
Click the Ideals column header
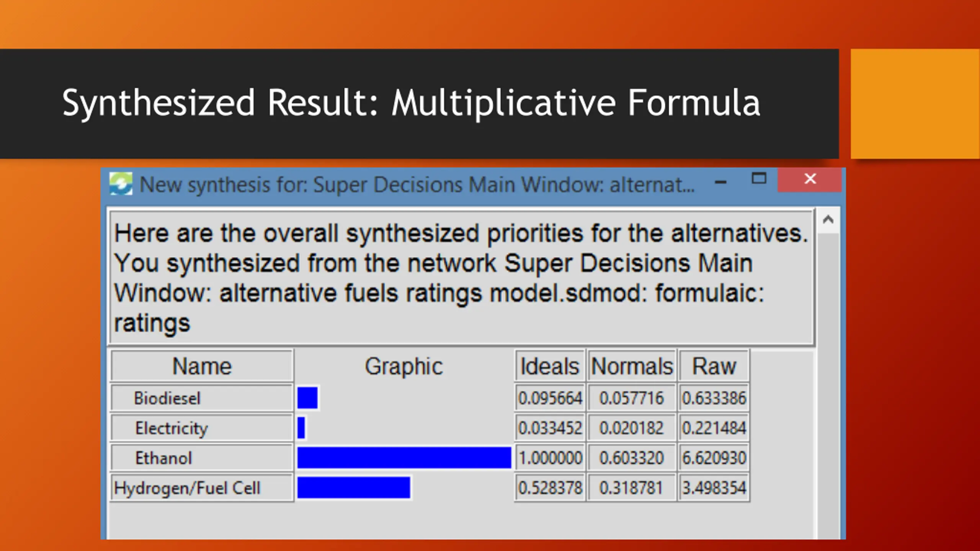(x=550, y=367)
